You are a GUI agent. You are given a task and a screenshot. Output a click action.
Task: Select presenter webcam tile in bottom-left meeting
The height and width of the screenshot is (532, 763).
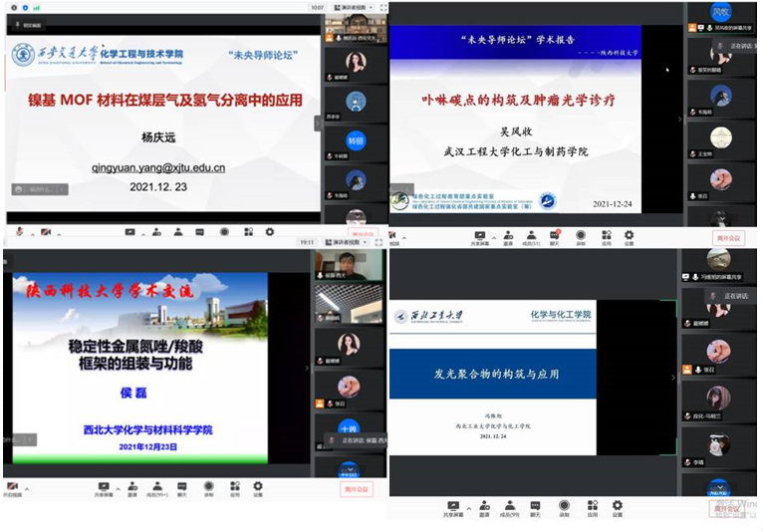(348, 266)
